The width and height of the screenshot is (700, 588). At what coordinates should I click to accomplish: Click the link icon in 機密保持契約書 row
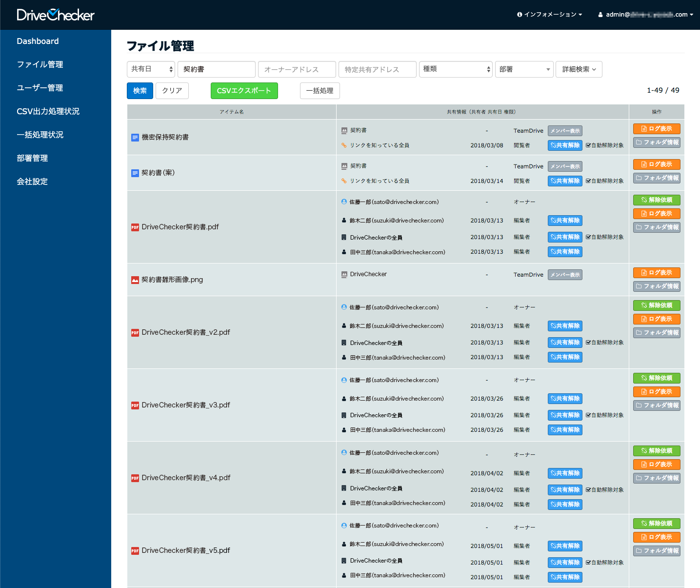coord(344,145)
